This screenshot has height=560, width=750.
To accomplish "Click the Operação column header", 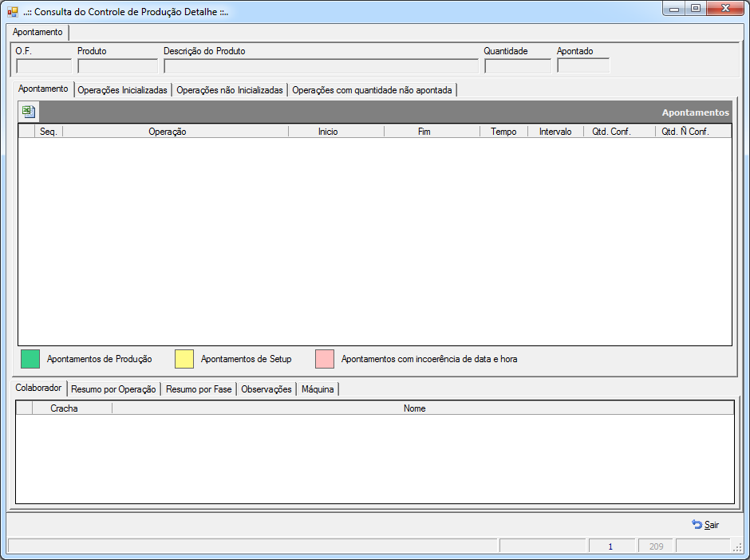I will [x=176, y=132].
